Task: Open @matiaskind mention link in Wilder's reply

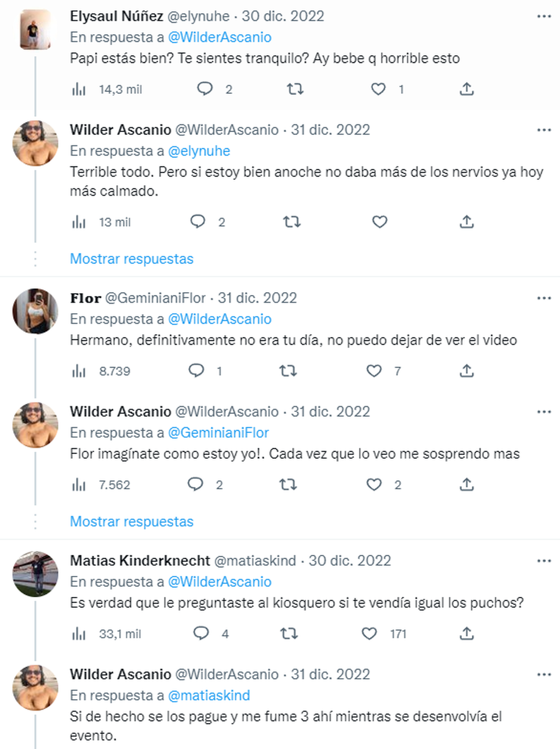Action: (x=209, y=695)
